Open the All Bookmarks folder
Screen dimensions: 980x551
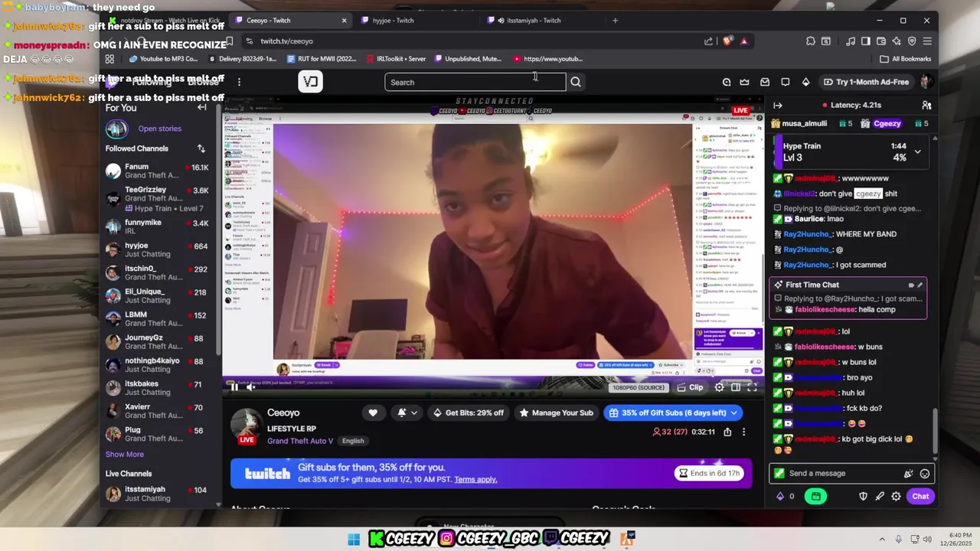pyautogui.click(x=906, y=59)
